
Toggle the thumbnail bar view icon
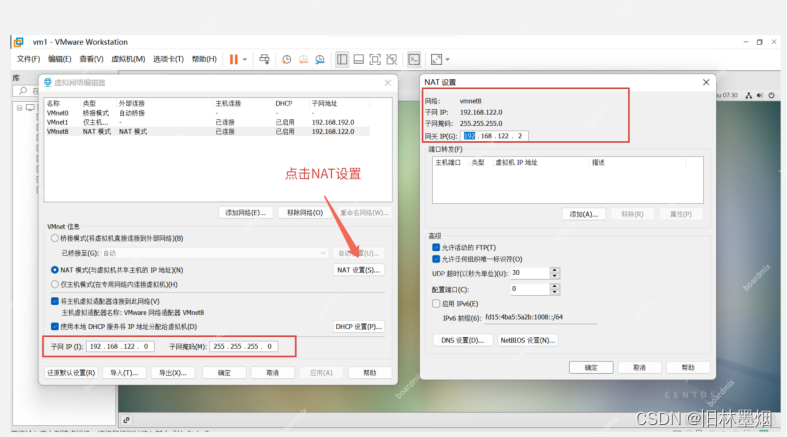pyautogui.click(x=358, y=59)
